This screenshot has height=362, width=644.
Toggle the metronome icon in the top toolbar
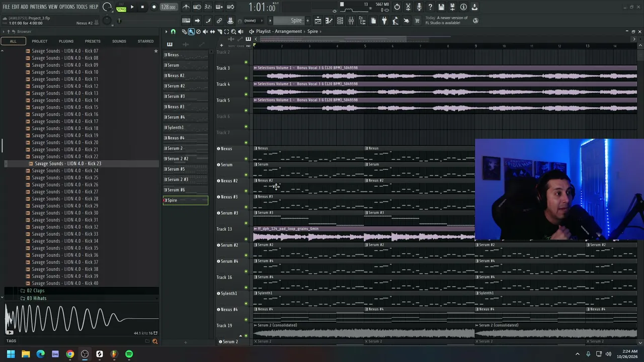click(x=186, y=7)
